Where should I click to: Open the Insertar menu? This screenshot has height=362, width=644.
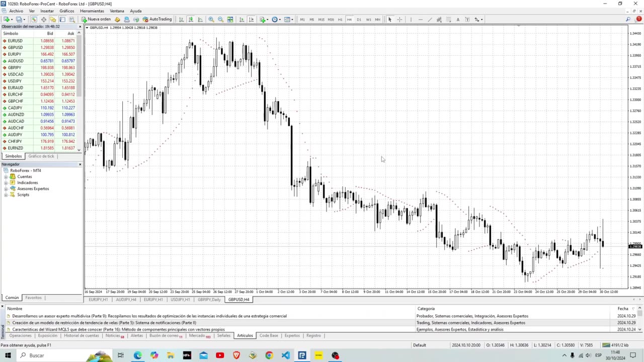pos(47,11)
